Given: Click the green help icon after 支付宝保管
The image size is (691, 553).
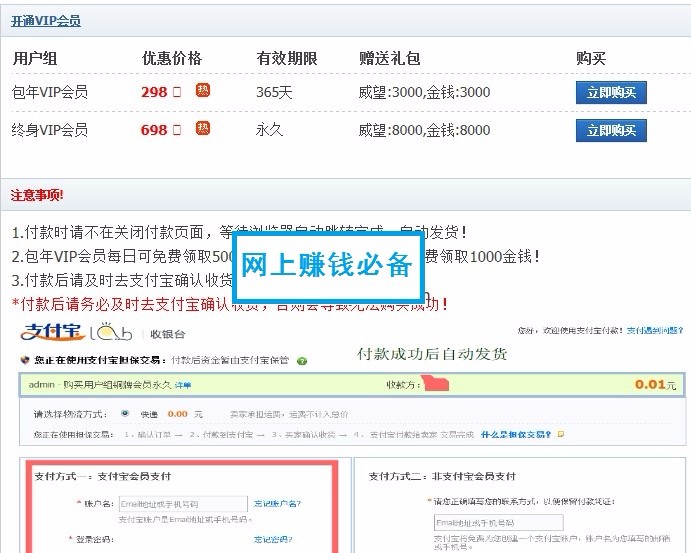Looking at the screenshot, I should (x=302, y=361).
